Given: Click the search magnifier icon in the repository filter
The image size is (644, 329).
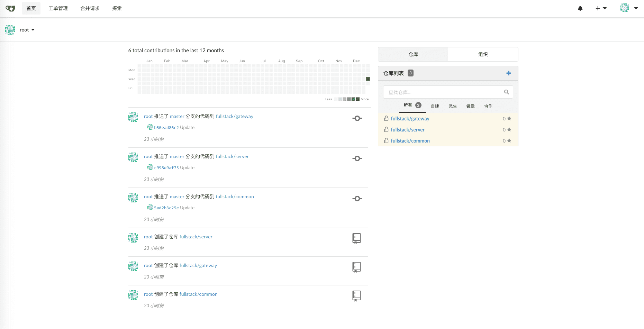Looking at the screenshot, I should [506, 92].
